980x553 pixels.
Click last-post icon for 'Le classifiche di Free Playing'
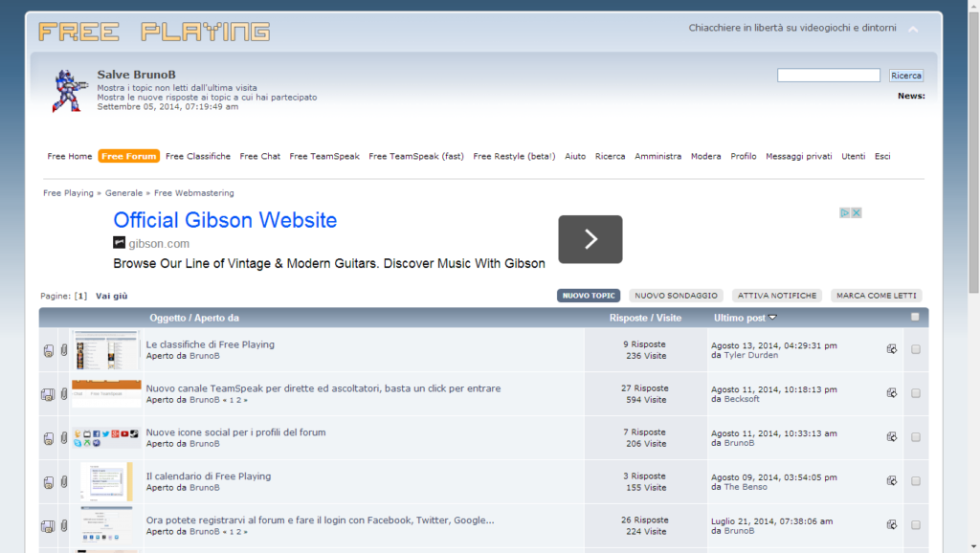pos(892,349)
